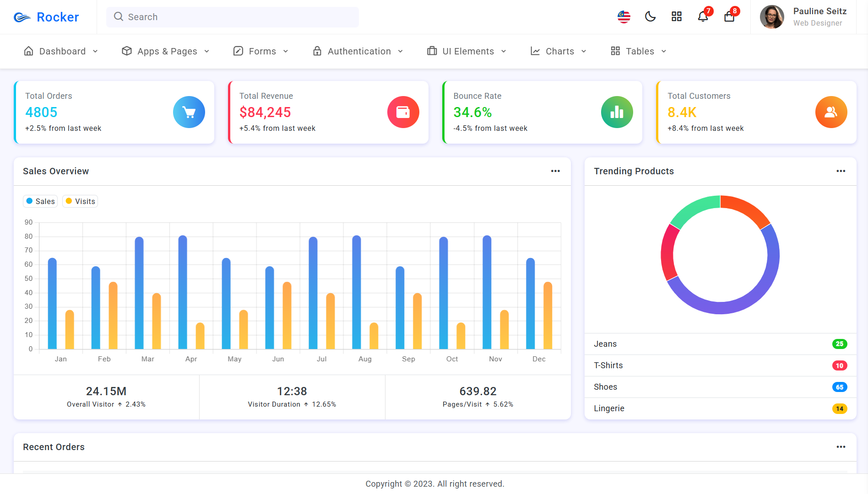Click the purple donut chart segment

(x=732, y=306)
